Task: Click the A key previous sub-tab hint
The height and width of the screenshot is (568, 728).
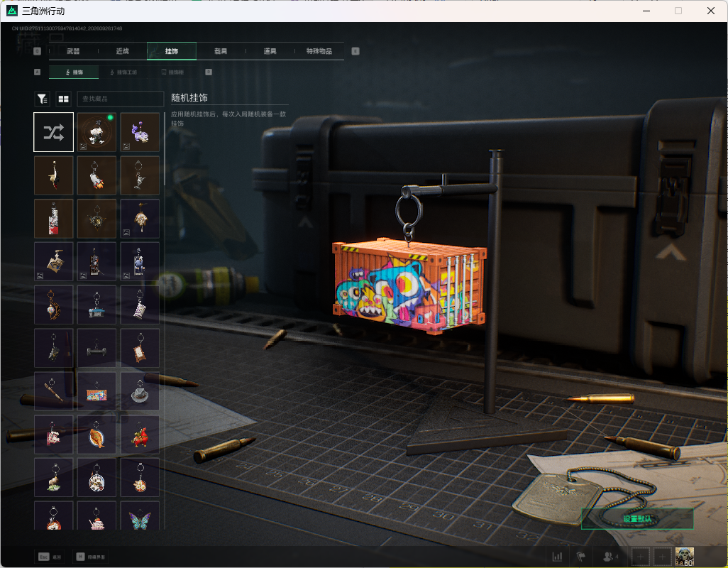Action: point(38,72)
